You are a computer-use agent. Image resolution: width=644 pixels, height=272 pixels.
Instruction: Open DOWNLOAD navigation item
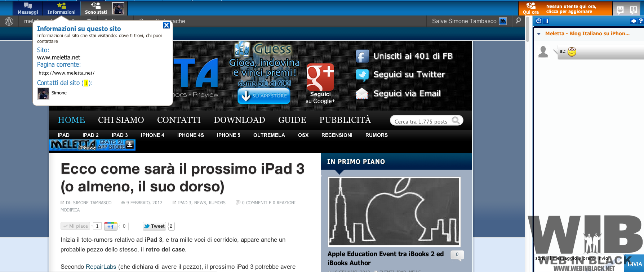[239, 120]
